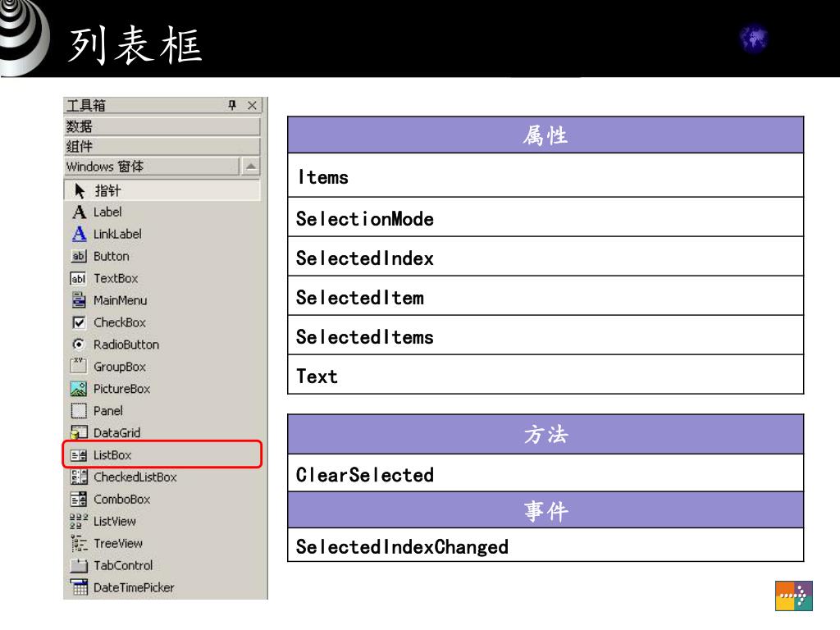Choose the RadioButton control icon
This screenshot has height=630, width=840.
(79, 344)
